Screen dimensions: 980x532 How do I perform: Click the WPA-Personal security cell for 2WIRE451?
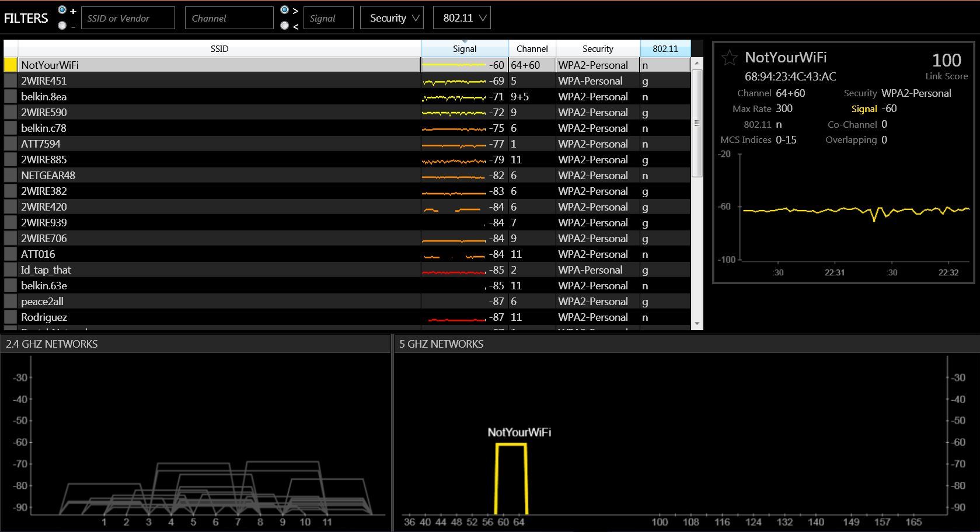pyautogui.click(x=598, y=80)
